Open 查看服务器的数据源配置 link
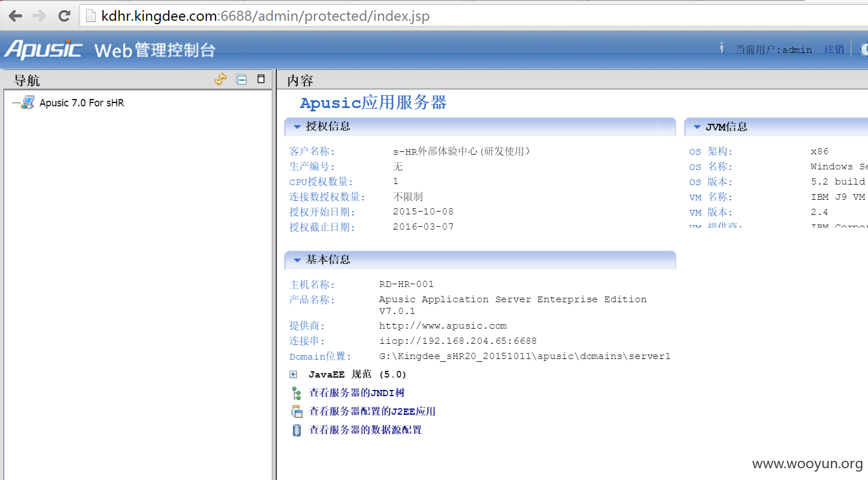This screenshot has height=480, width=868. click(366, 430)
